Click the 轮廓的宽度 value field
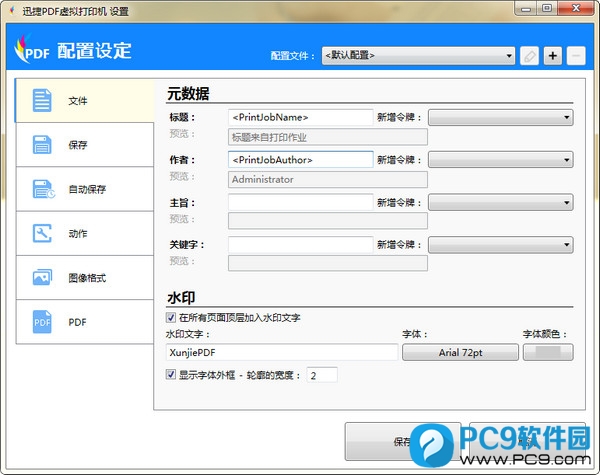This screenshot has height=475, width=600. 322,375
